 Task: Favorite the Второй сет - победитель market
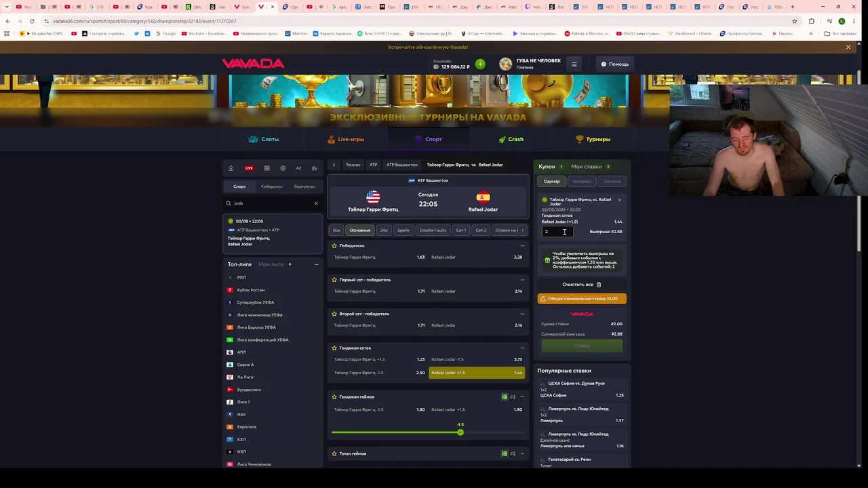tap(334, 314)
